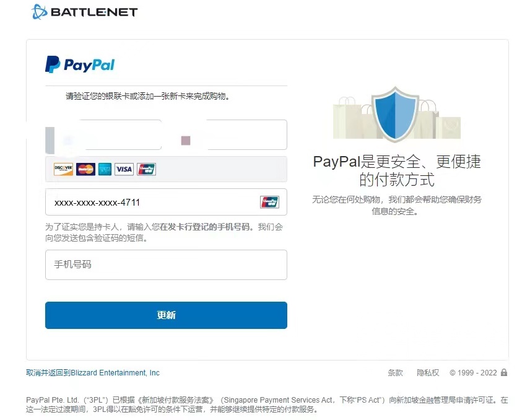
Task: Click the blue shield illustration
Action: tap(395, 113)
